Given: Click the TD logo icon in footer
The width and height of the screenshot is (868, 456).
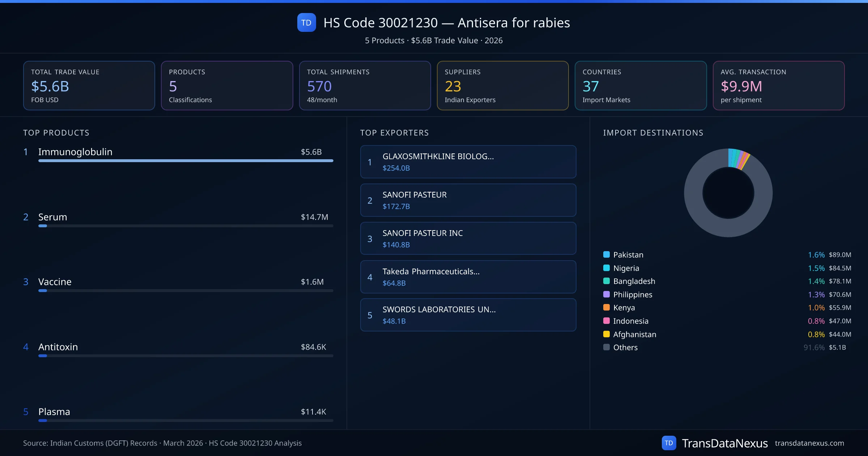Looking at the screenshot, I should 669,443.
